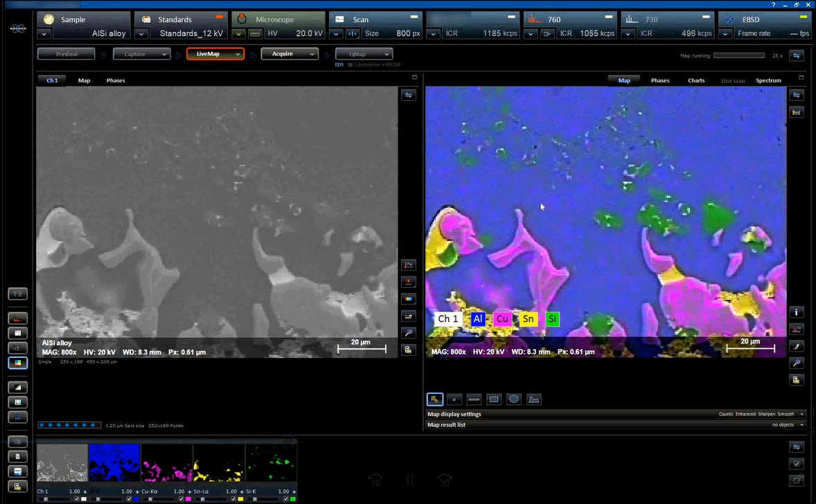Screen dimensions: 816x504
Task: Select the polygon region tool
Action: tap(534, 399)
